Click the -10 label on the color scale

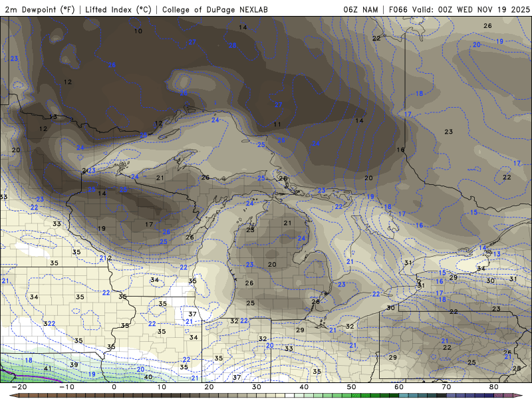point(66,387)
